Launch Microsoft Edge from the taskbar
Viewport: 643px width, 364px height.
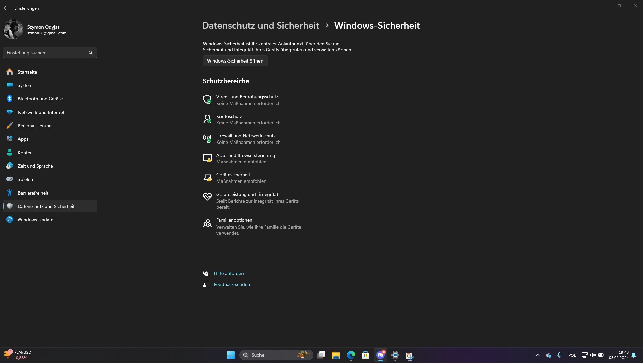[x=351, y=355]
